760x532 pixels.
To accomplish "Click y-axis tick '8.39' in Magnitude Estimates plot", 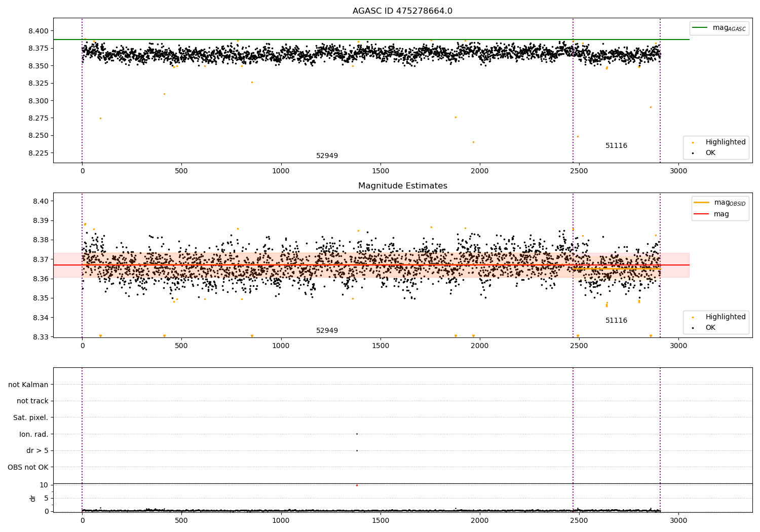I will click(41, 221).
